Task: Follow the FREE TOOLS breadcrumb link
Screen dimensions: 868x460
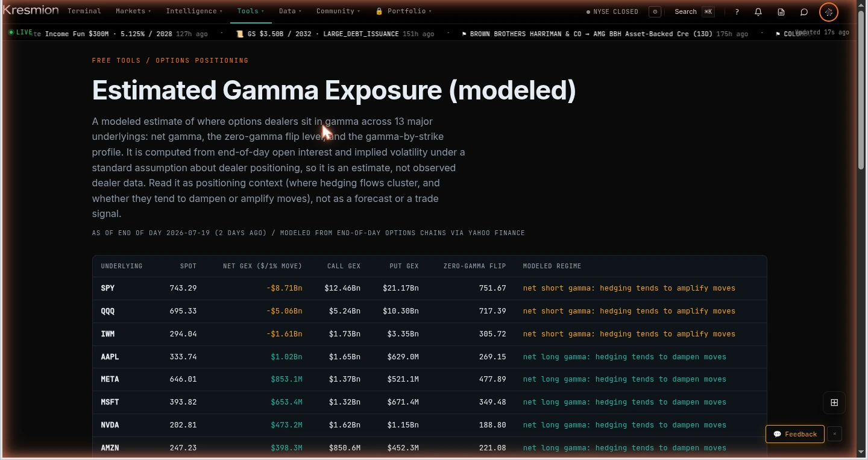Action: [116, 60]
